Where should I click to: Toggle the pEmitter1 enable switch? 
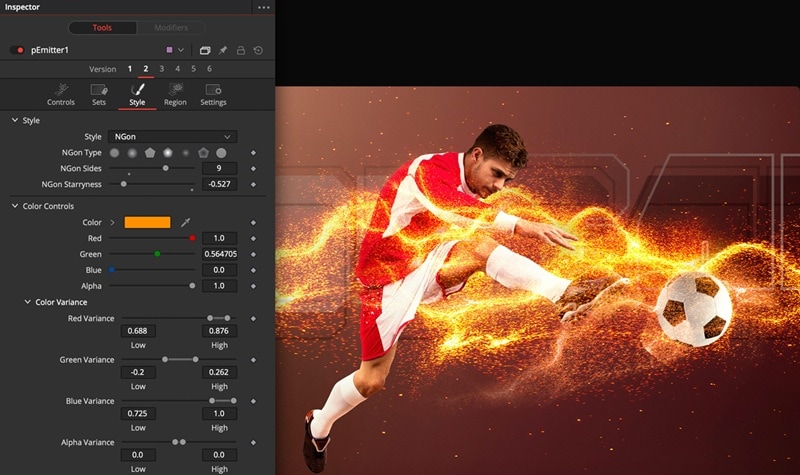coord(17,50)
